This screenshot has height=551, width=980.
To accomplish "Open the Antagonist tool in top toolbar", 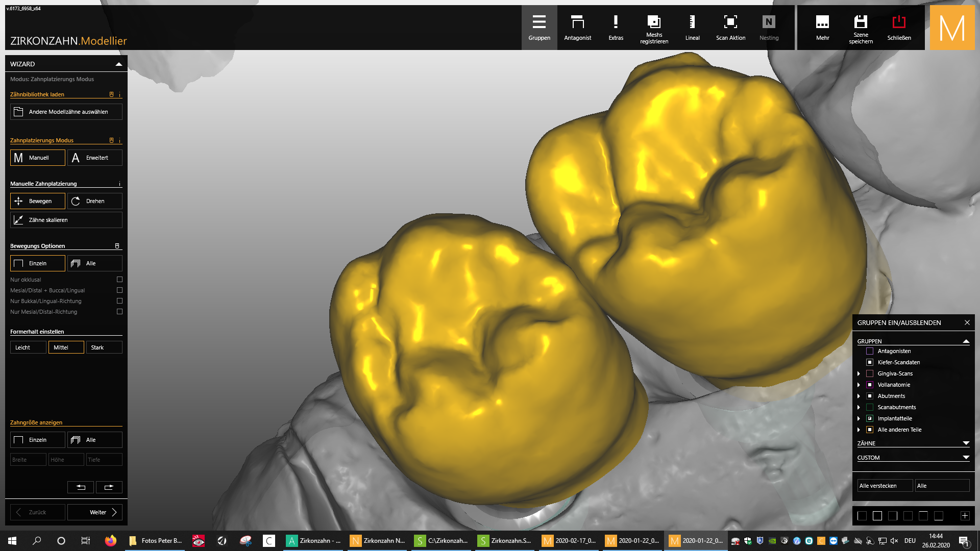I will tap(577, 28).
